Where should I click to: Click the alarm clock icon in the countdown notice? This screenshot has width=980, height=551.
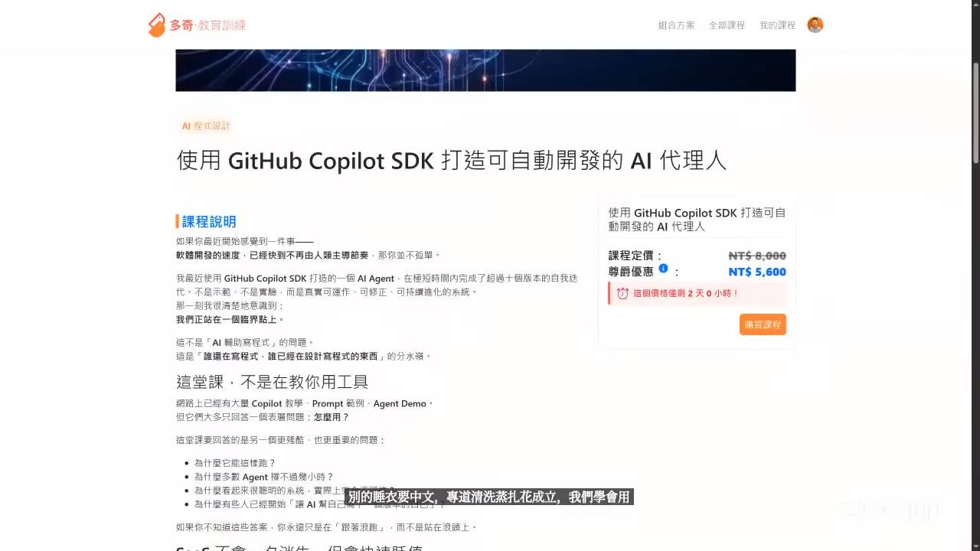click(x=622, y=293)
